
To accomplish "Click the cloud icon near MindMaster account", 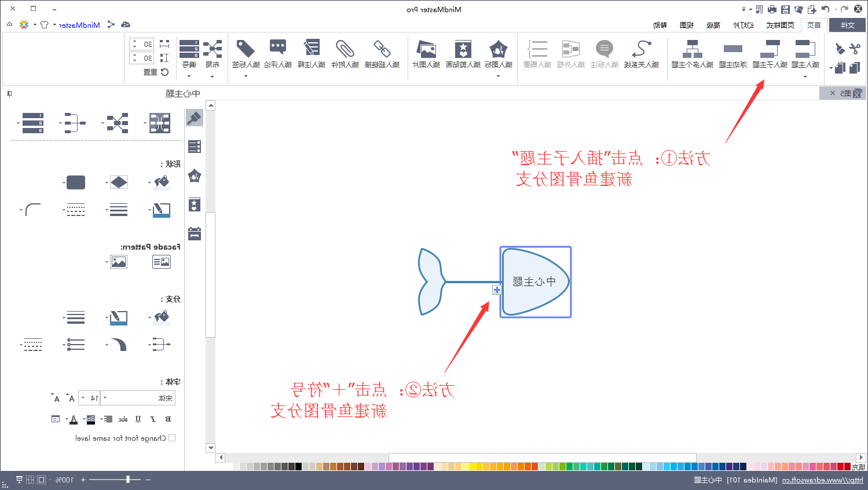I will pos(126,24).
